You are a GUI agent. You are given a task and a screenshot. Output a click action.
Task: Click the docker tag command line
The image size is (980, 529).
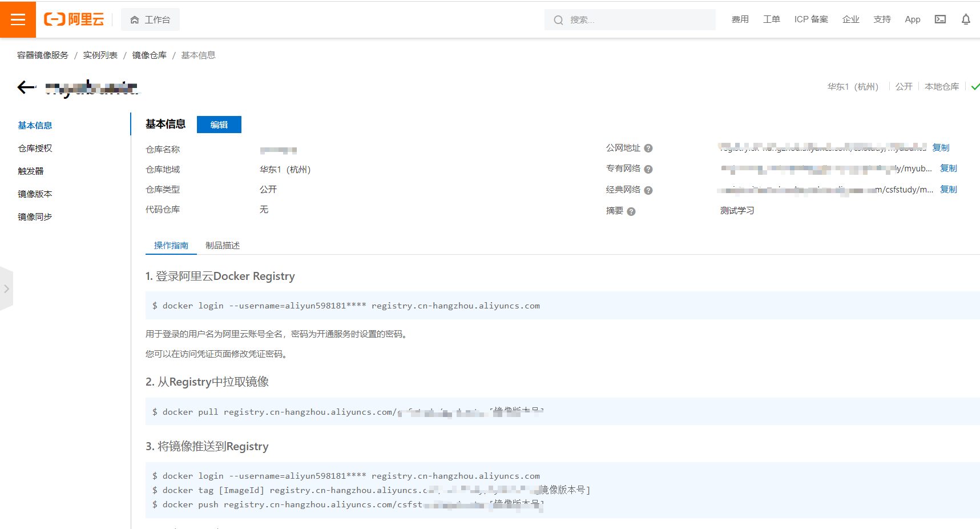[x=371, y=490]
